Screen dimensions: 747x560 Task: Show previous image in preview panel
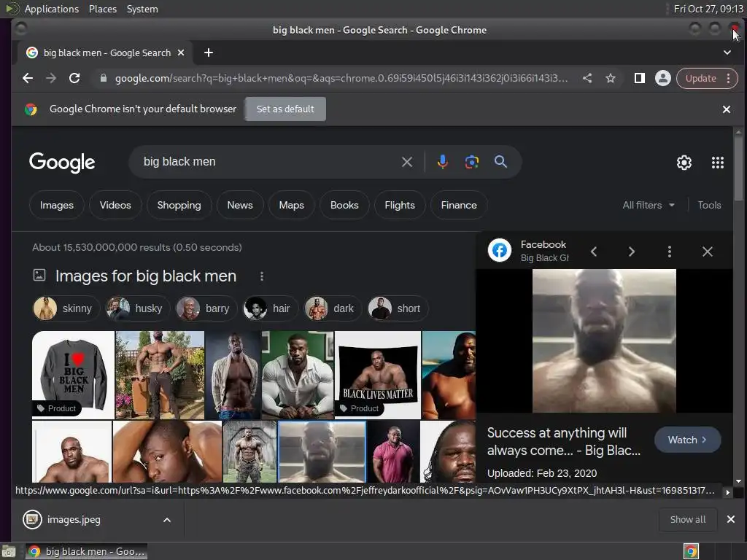point(594,252)
